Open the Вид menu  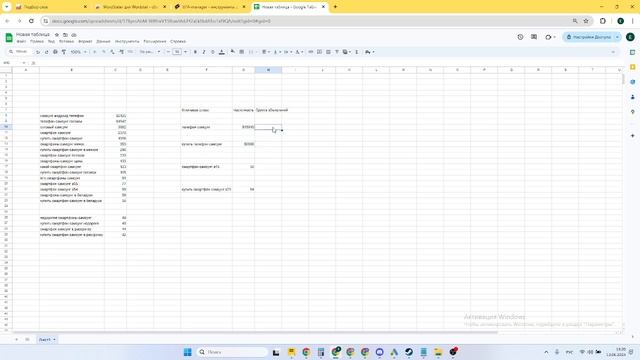tap(51, 41)
